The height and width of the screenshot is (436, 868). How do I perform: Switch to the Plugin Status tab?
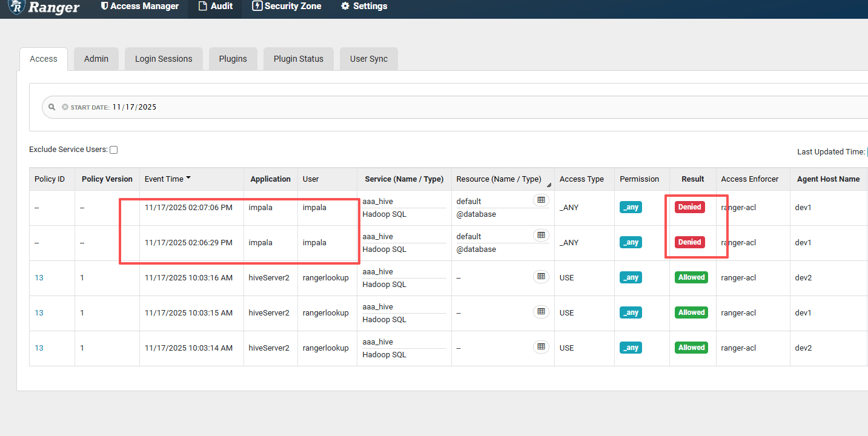tap(298, 59)
